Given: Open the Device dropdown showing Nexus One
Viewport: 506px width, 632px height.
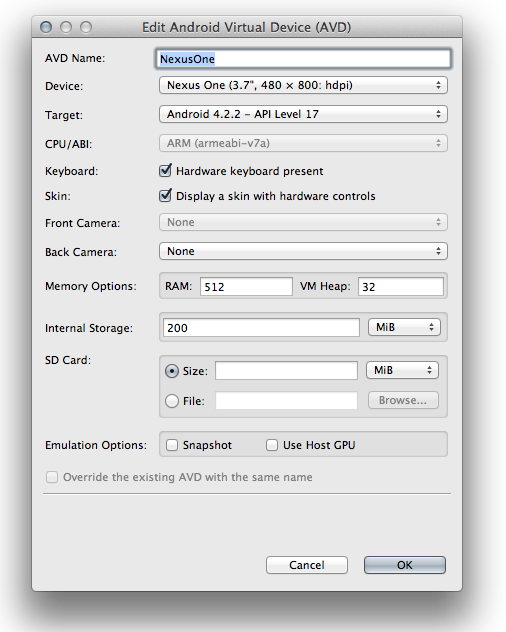Looking at the screenshot, I should 303,85.
